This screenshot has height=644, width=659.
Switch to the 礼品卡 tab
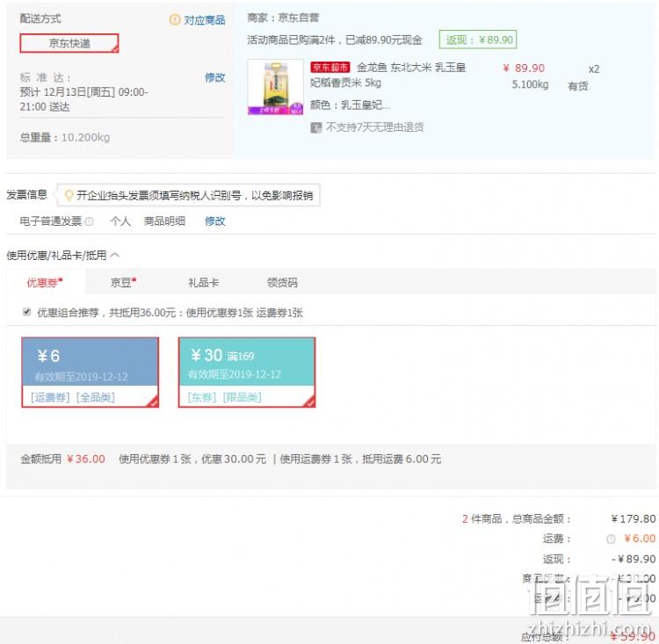coord(204,283)
